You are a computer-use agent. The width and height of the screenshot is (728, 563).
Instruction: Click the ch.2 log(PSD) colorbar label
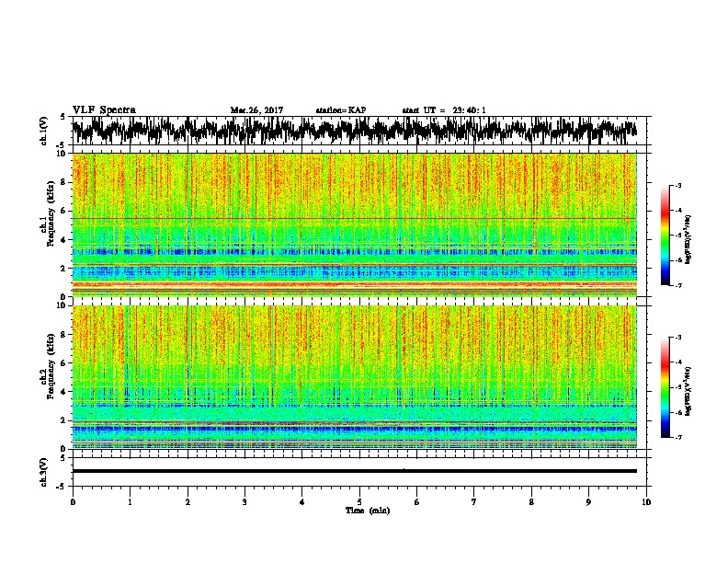[688, 391]
